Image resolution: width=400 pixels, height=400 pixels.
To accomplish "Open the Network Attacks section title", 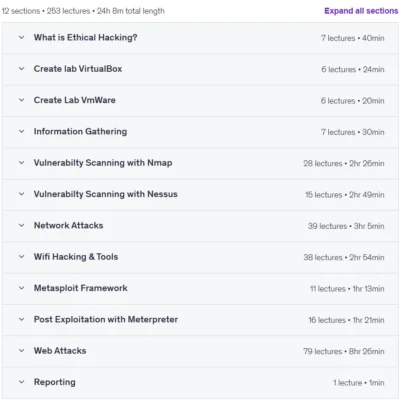I will (x=68, y=225).
